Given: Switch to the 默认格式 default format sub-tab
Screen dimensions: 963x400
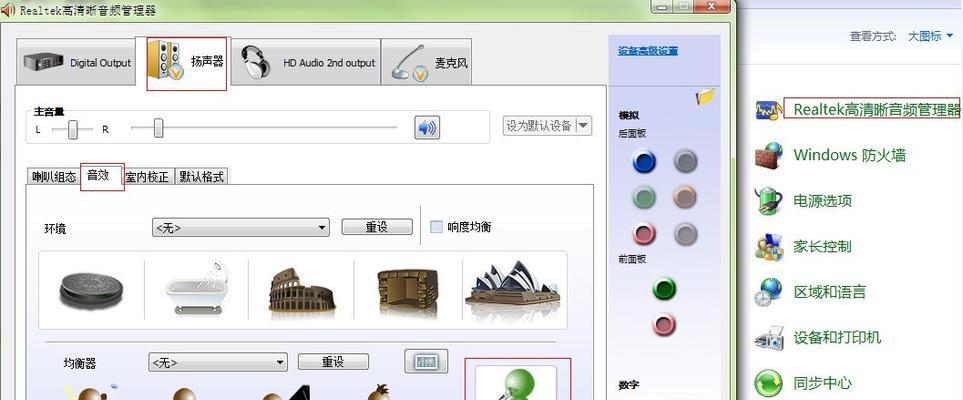Looking at the screenshot, I should coord(202,177).
